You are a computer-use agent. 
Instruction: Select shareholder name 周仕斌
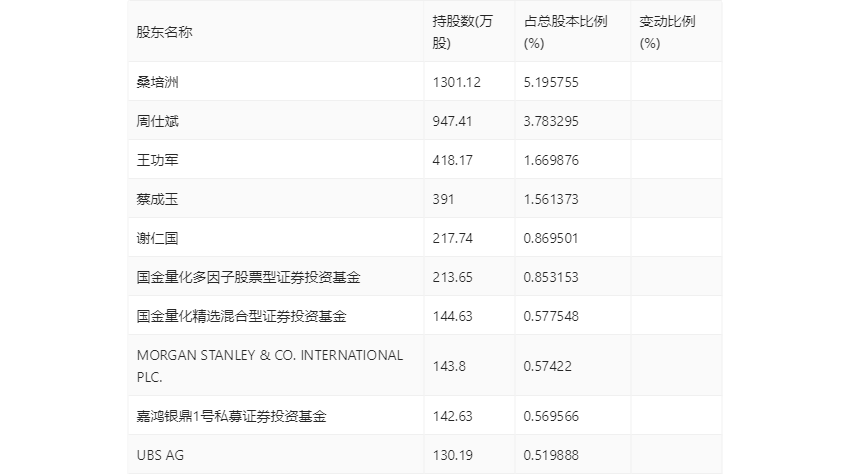tap(157, 121)
